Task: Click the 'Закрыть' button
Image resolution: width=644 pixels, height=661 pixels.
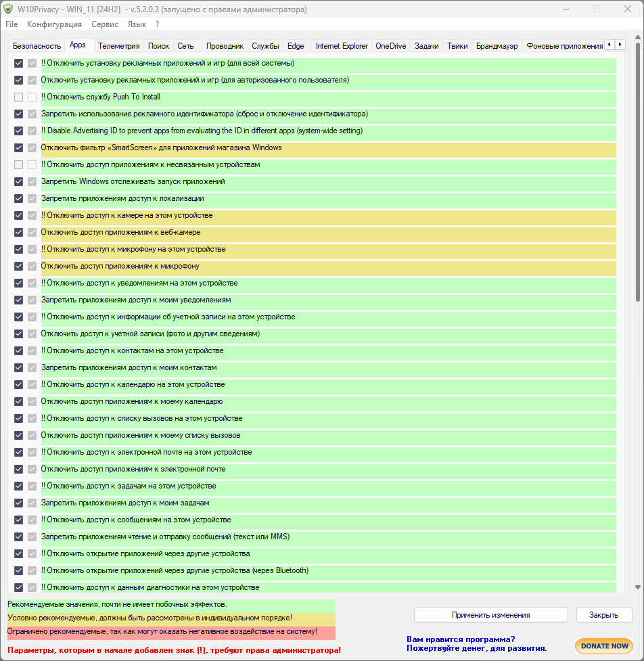Action: pos(604,614)
